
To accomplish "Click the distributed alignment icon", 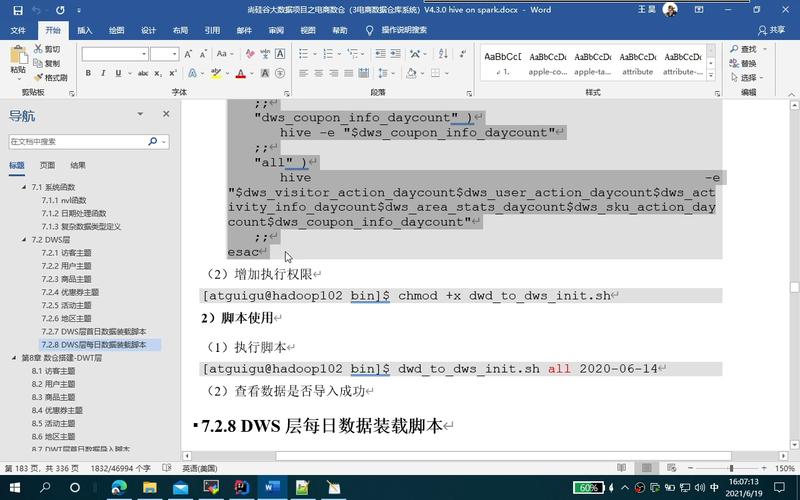I will (x=364, y=73).
